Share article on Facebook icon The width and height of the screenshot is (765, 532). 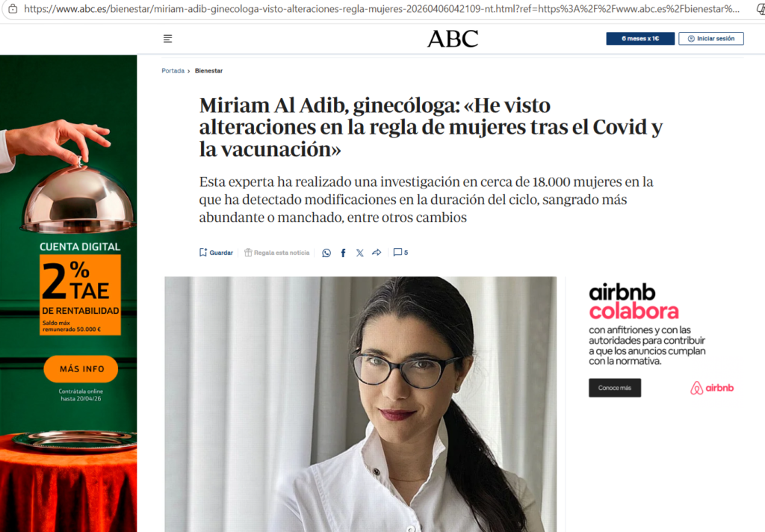[x=343, y=253]
